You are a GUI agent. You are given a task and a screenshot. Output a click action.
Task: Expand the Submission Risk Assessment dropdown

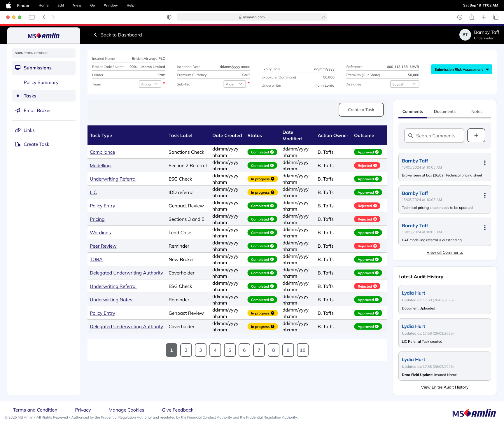[461, 69]
